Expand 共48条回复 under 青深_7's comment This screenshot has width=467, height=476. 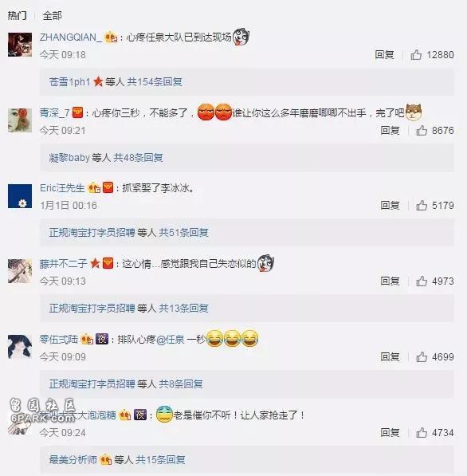coord(138,158)
